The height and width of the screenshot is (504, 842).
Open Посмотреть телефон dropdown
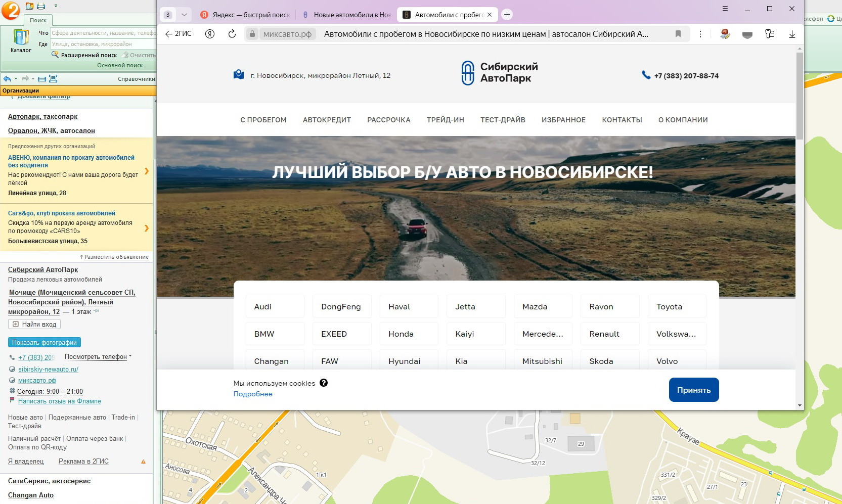click(x=98, y=357)
